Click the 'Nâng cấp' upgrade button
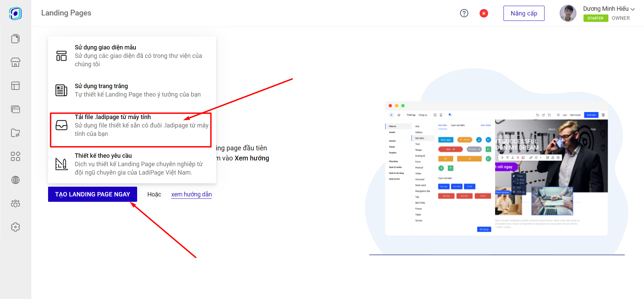Viewport: 644px width, 299px height. 524,13
